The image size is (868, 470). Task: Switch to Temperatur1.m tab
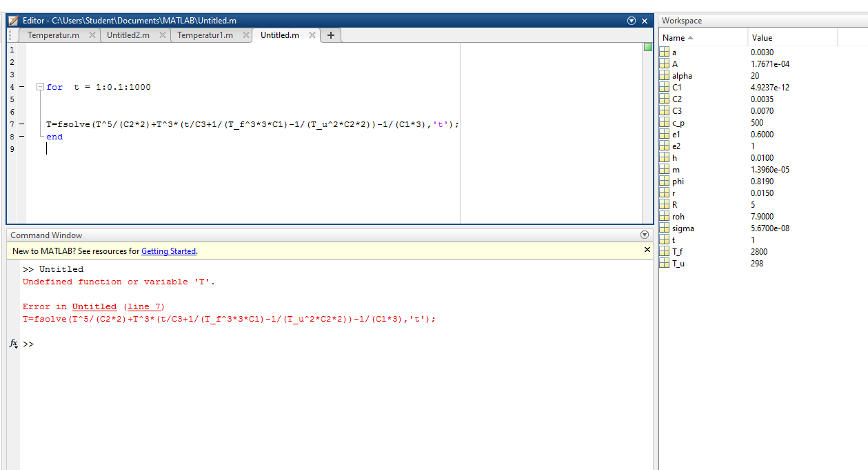(205, 35)
